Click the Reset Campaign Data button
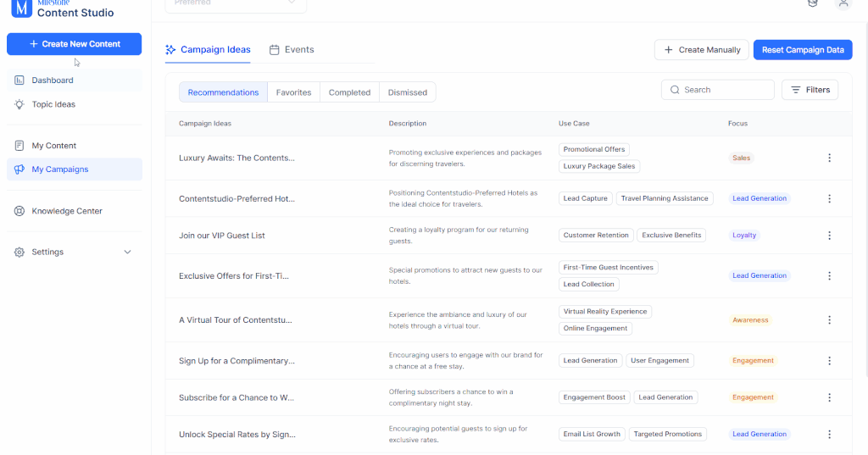The height and width of the screenshot is (455, 868). (x=803, y=50)
